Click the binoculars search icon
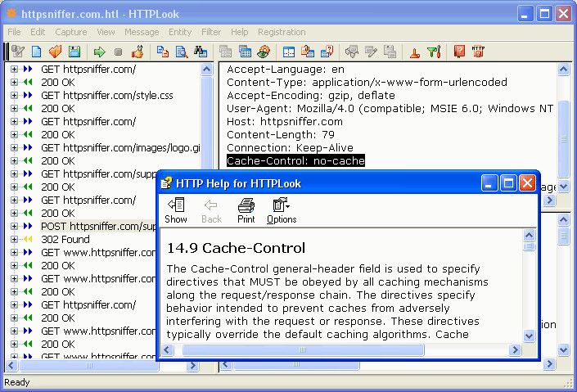577x392 pixels. click(x=201, y=52)
